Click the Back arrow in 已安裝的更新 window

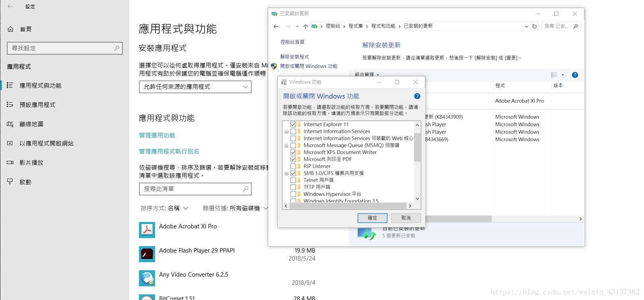(276, 27)
